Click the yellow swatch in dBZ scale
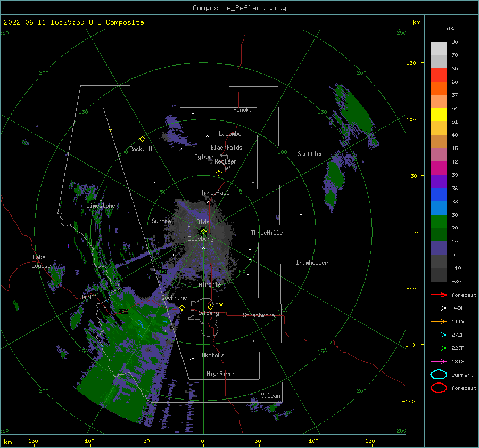Image resolution: width=479 pixels, height=448 pixels. coord(439,115)
